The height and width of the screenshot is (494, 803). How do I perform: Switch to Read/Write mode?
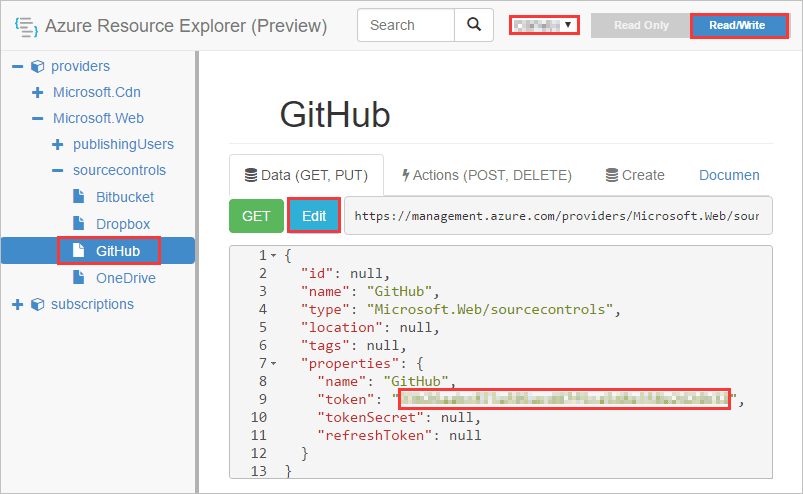[737, 25]
